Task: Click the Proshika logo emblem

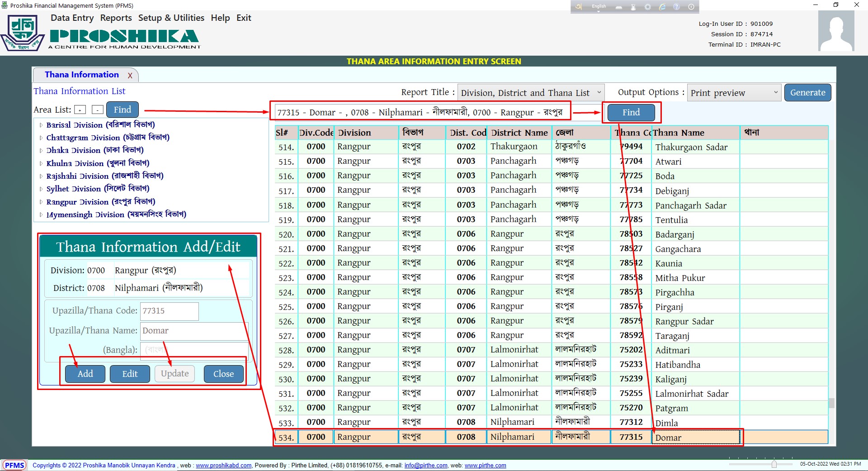Action: pos(23,33)
